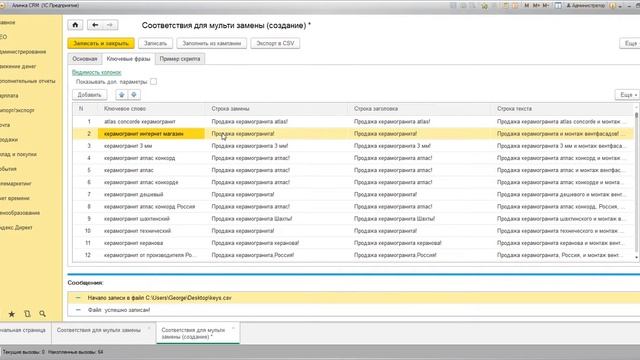This screenshot has height=360, width=640.
Task: Go to the home page icon
Action: pos(75,25)
